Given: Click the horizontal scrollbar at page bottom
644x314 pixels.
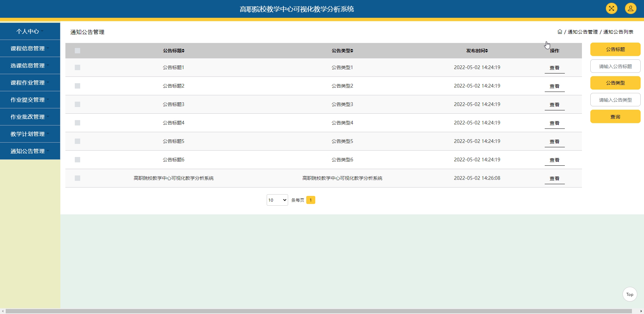Looking at the screenshot, I should (319, 311).
